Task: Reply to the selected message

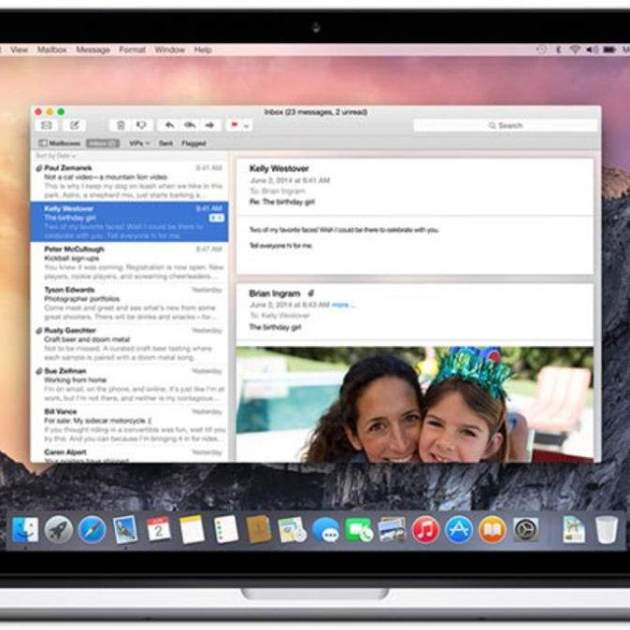Action: (169, 125)
